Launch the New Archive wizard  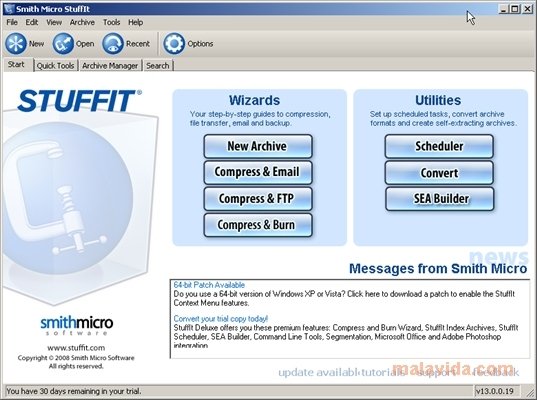258,146
